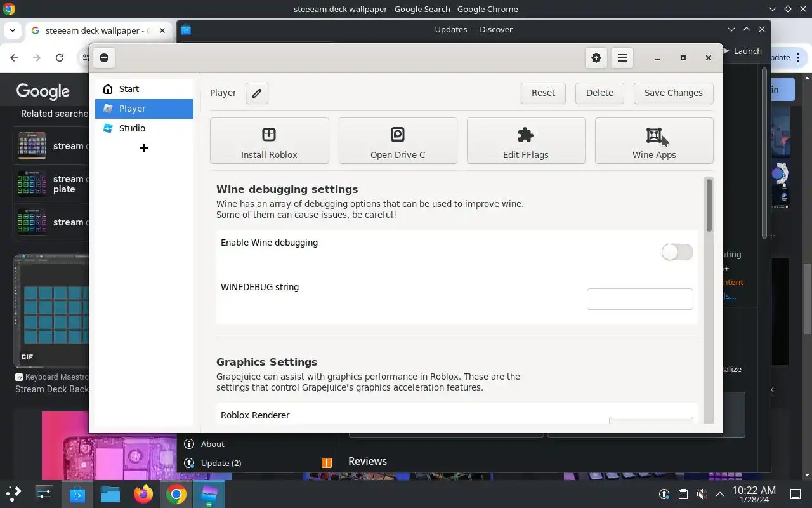Click the Launch button in Discover

[742, 51]
